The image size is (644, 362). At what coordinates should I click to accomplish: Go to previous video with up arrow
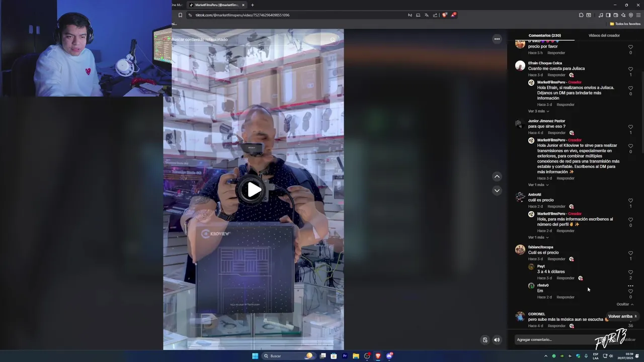pos(497,176)
